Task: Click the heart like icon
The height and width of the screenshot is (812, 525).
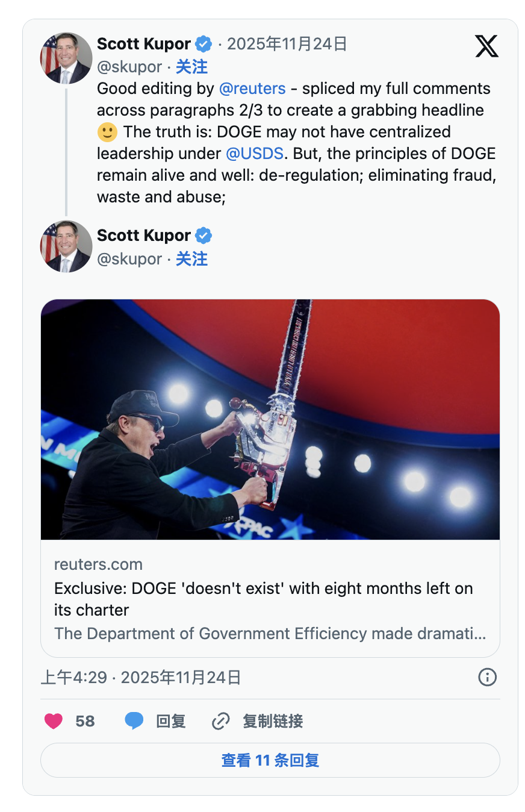Action: coord(54,721)
